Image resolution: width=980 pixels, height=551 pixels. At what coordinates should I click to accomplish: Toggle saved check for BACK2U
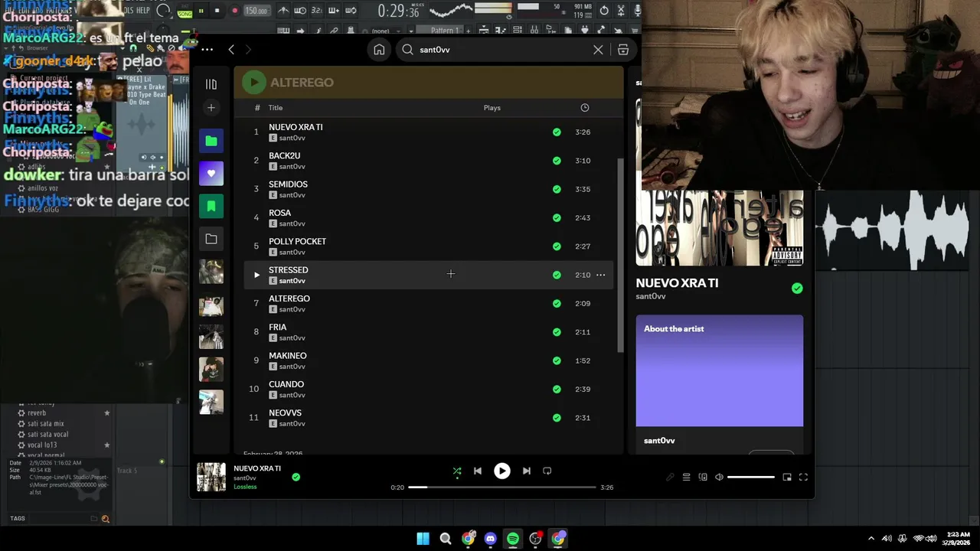pos(557,161)
